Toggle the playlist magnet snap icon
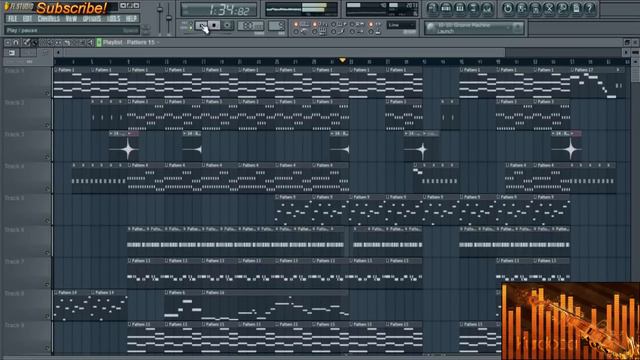This screenshot has height=360, width=640. (16, 42)
